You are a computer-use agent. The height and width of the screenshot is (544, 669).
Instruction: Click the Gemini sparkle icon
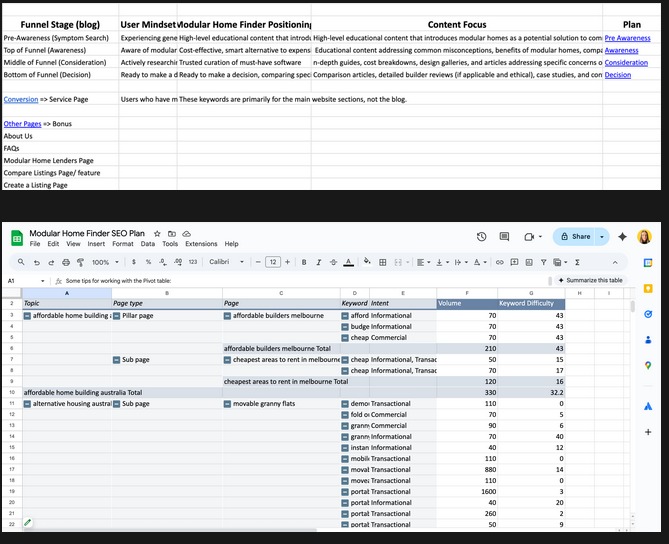pyautogui.click(x=622, y=237)
